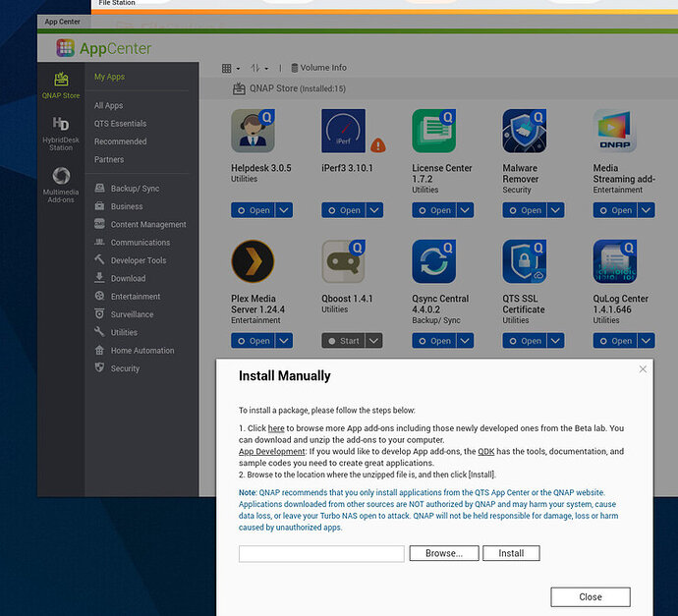This screenshot has width=678, height=616.
Task: Click the Volume Info database icon
Action: pos(295,68)
